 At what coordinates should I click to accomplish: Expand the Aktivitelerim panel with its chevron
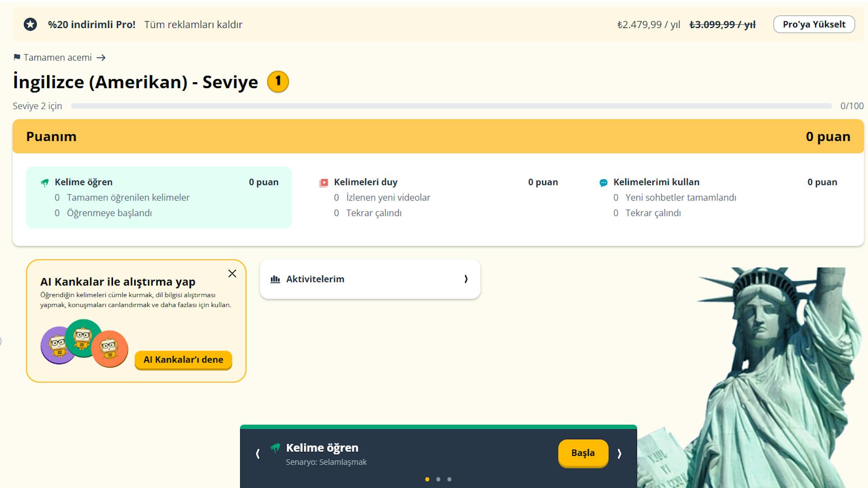coord(466,279)
